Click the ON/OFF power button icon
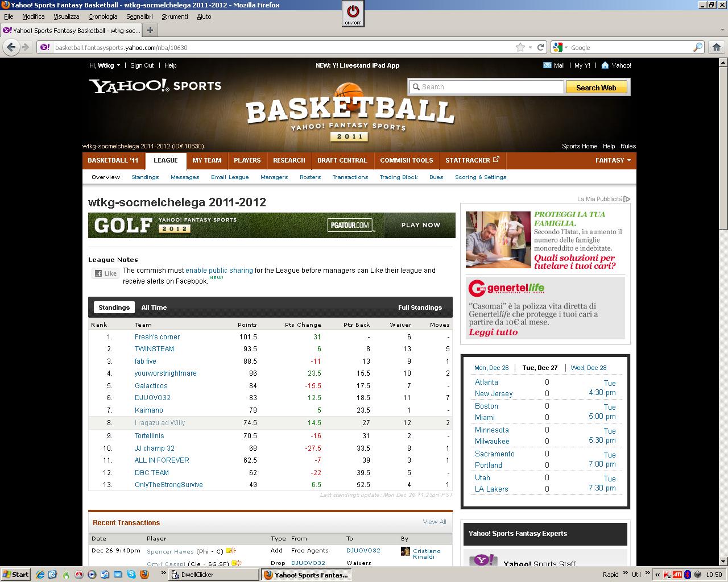This screenshot has height=582, width=728. 353,13
